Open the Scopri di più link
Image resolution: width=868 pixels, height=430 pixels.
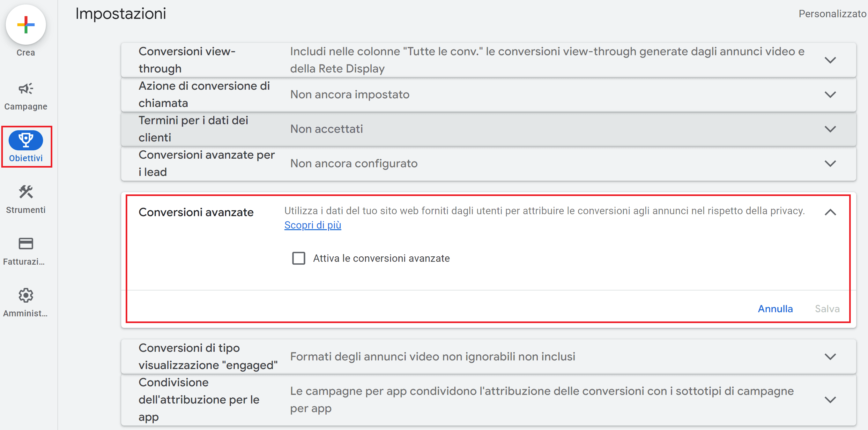pyautogui.click(x=313, y=225)
